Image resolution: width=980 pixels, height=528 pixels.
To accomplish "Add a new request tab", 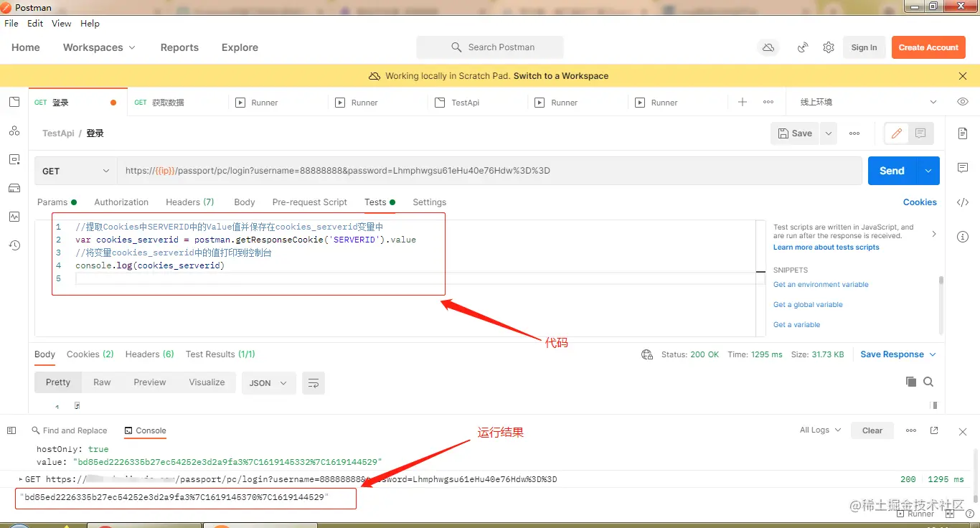I will pyautogui.click(x=743, y=102).
